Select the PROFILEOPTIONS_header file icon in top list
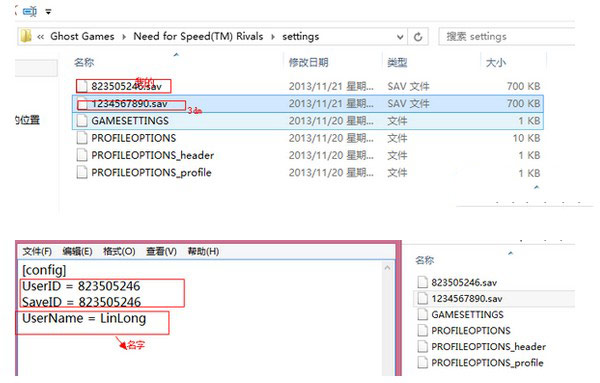 point(82,155)
